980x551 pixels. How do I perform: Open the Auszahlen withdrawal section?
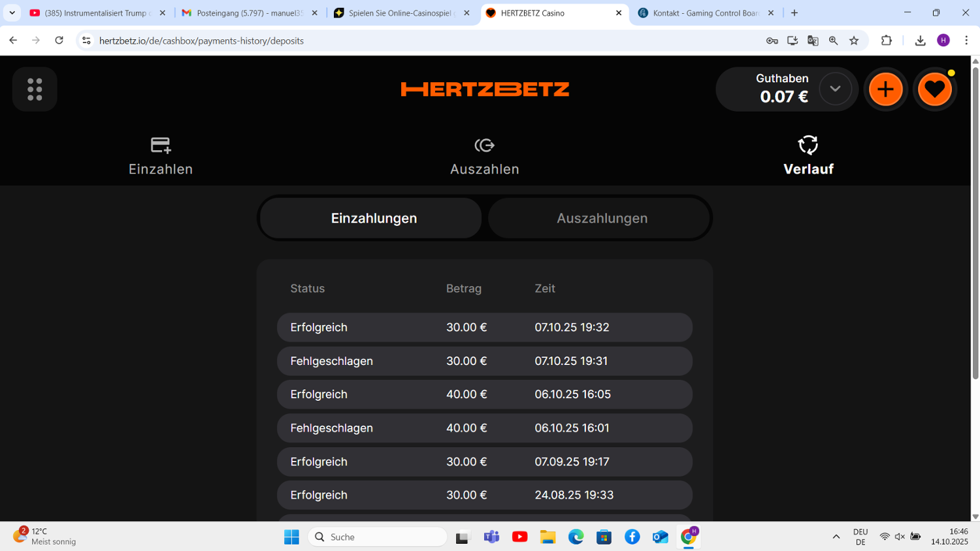[484, 157]
